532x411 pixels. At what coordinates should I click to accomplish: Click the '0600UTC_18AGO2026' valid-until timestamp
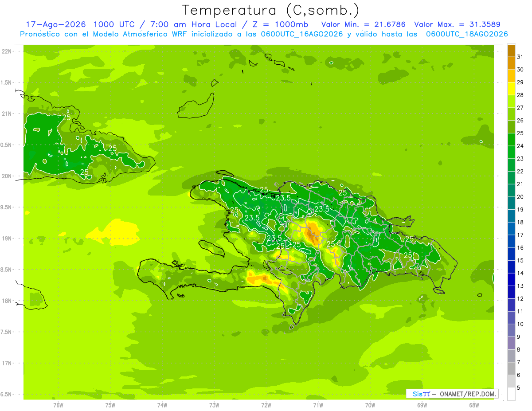click(467, 34)
